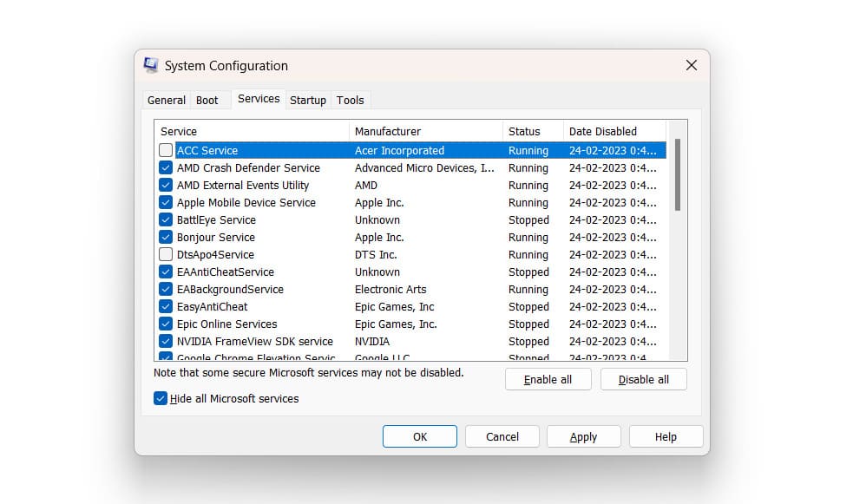Uncheck AMD Crash Defender Service checkbox
The height and width of the screenshot is (504, 853).
click(166, 167)
